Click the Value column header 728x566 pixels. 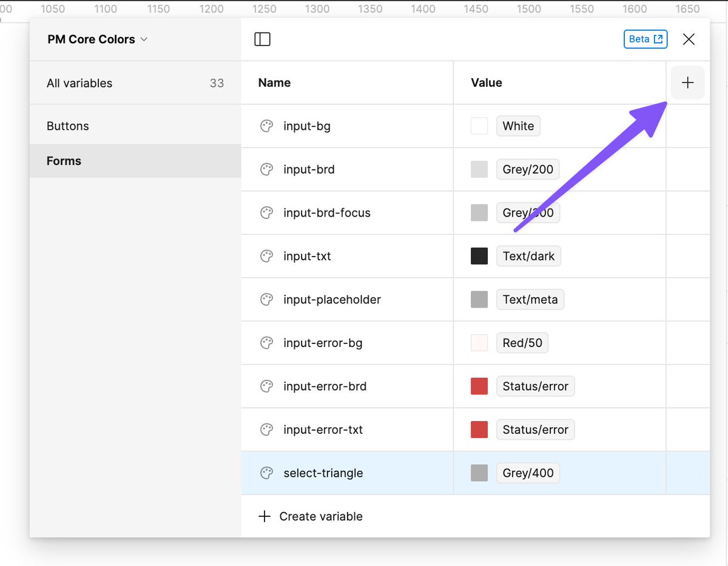click(487, 83)
